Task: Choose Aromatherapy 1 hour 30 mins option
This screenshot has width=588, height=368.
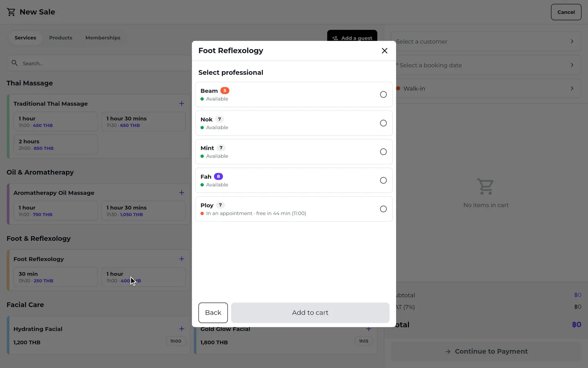Action: pyautogui.click(x=143, y=211)
